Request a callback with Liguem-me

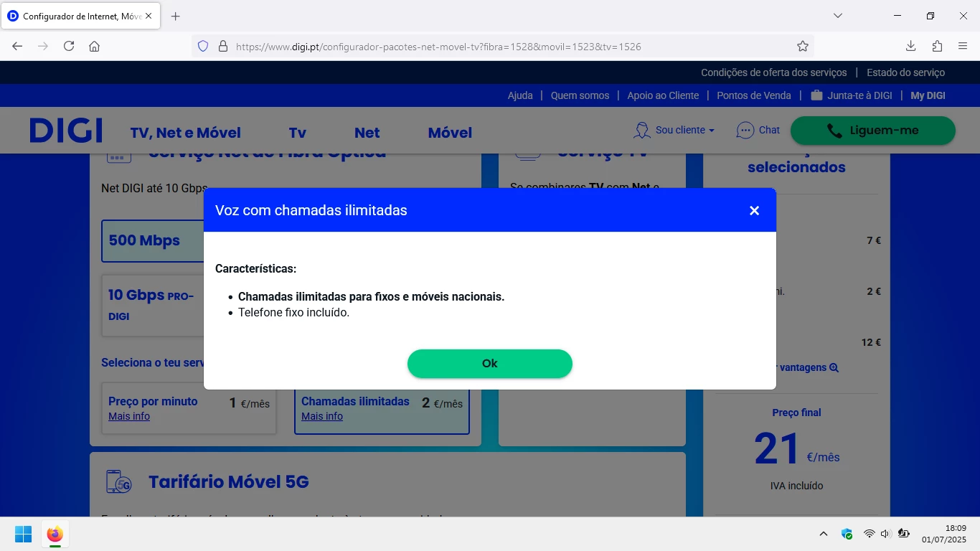click(873, 131)
